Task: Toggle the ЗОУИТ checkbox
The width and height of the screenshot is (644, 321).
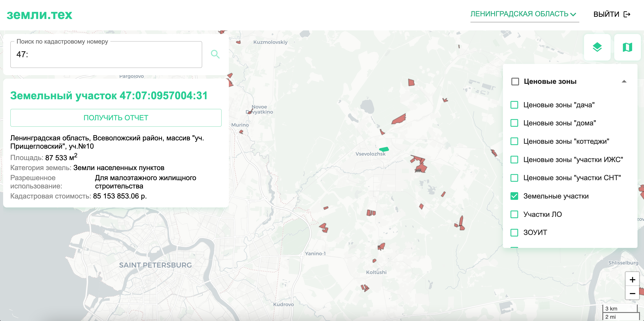Action: [x=514, y=233]
